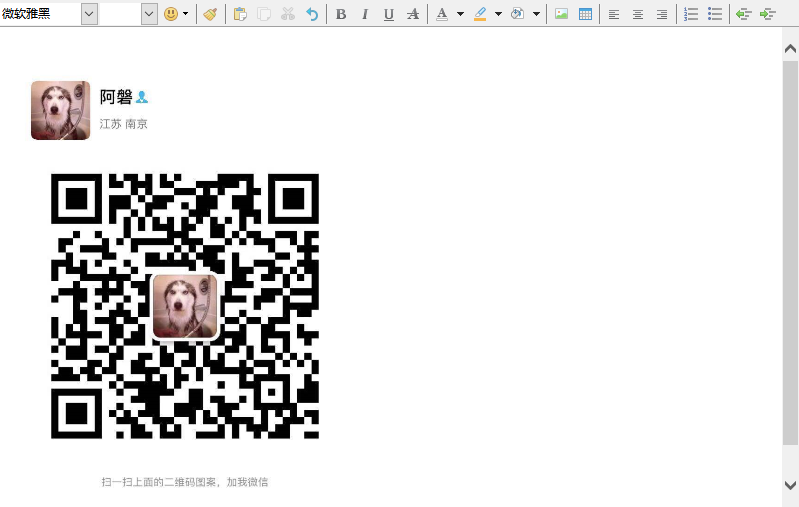Screen dimensions: 799x507
Task: Open the highlight color dropdown arrow
Action: point(498,14)
